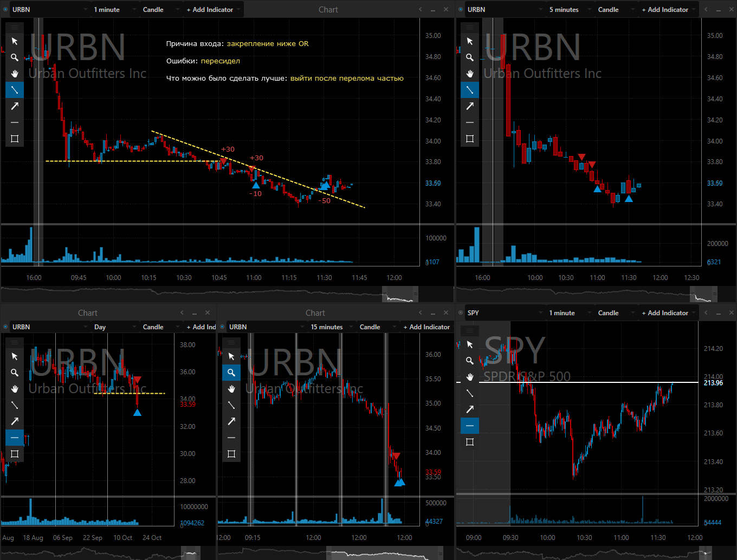Image resolution: width=737 pixels, height=560 pixels.
Task: Toggle symbol link on URBN 1 minute chart
Action: (x=6, y=10)
